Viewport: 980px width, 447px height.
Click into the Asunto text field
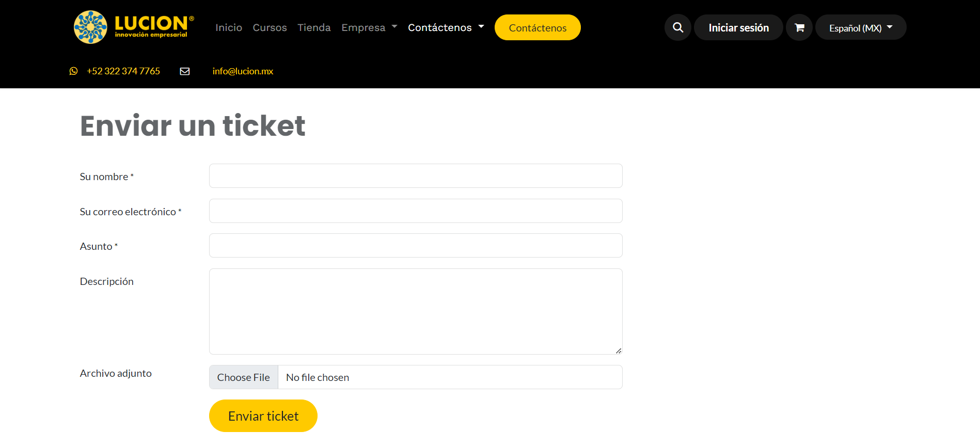tap(416, 246)
